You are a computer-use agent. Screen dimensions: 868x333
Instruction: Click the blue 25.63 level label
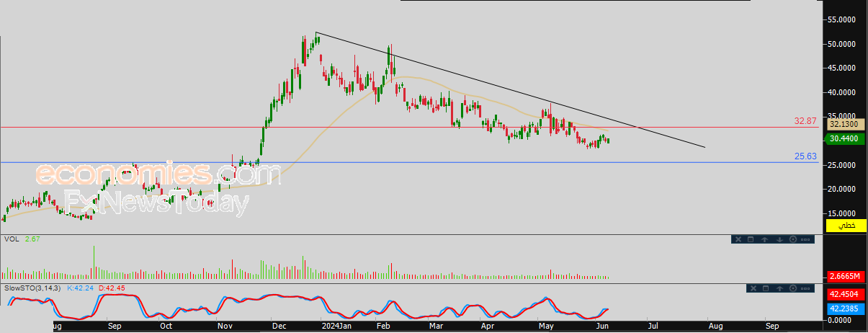click(805, 156)
